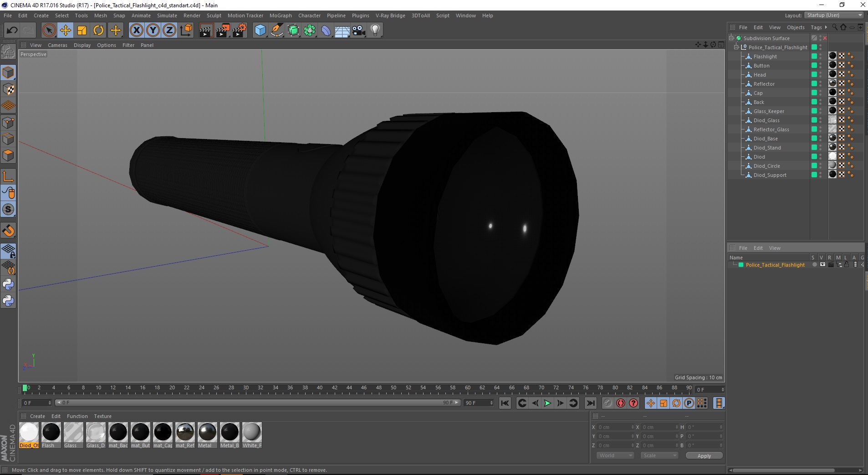This screenshot has height=475, width=868.
Task: Add a Cube primitive object
Action: click(260, 31)
